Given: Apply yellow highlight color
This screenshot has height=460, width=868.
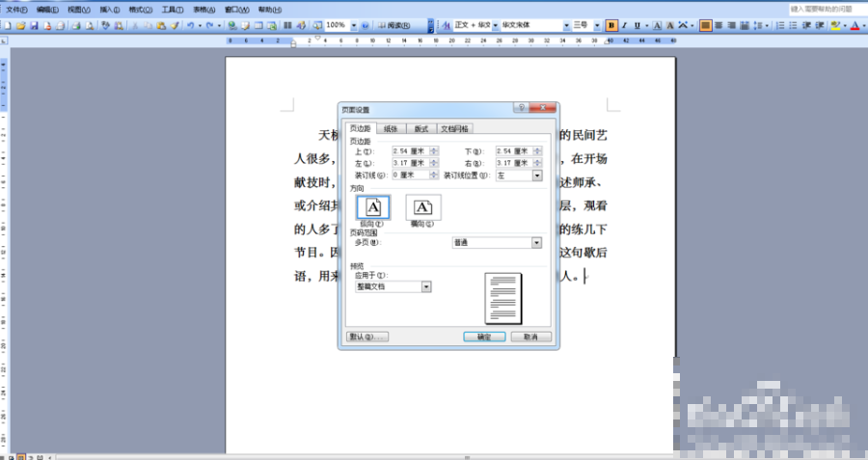Looking at the screenshot, I should pyautogui.click(x=835, y=25).
